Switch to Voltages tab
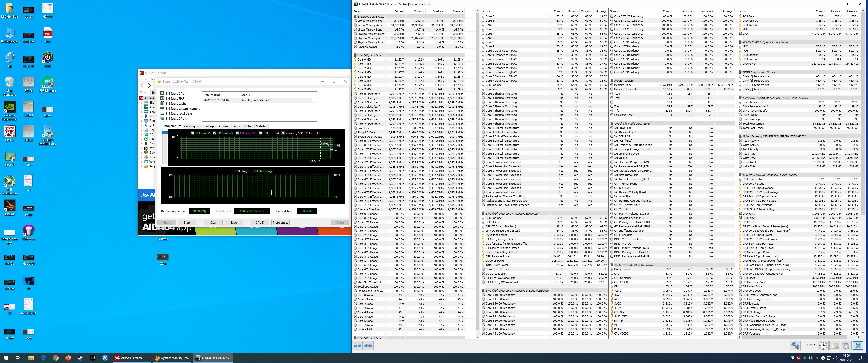The image size is (868, 363). pos(210,126)
